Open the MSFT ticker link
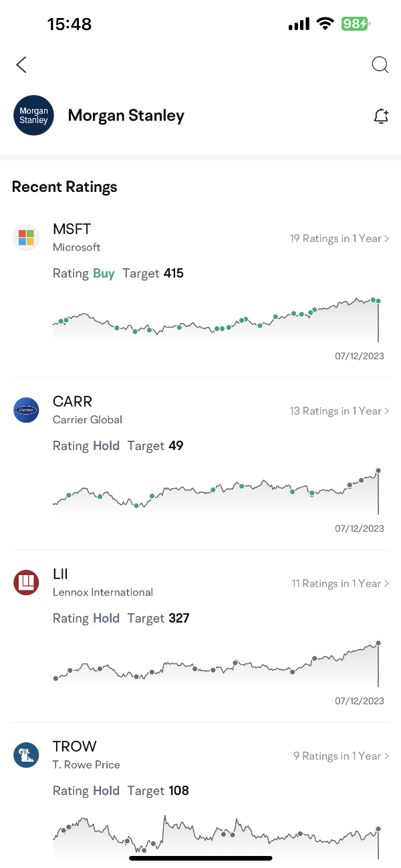 [x=72, y=229]
